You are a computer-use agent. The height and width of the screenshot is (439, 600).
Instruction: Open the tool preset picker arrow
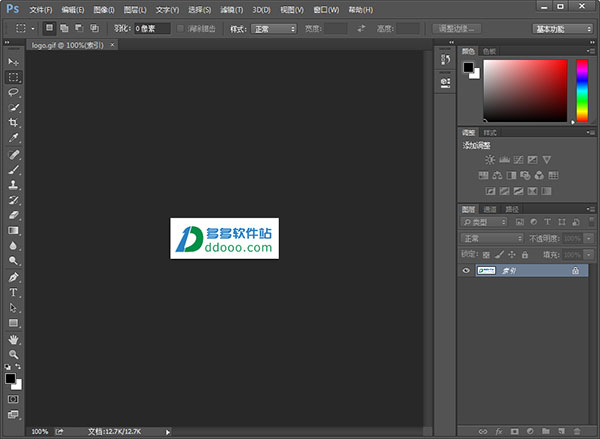point(33,29)
